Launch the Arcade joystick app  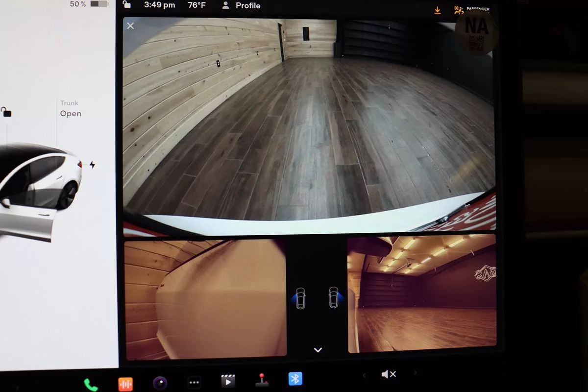[x=262, y=380]
